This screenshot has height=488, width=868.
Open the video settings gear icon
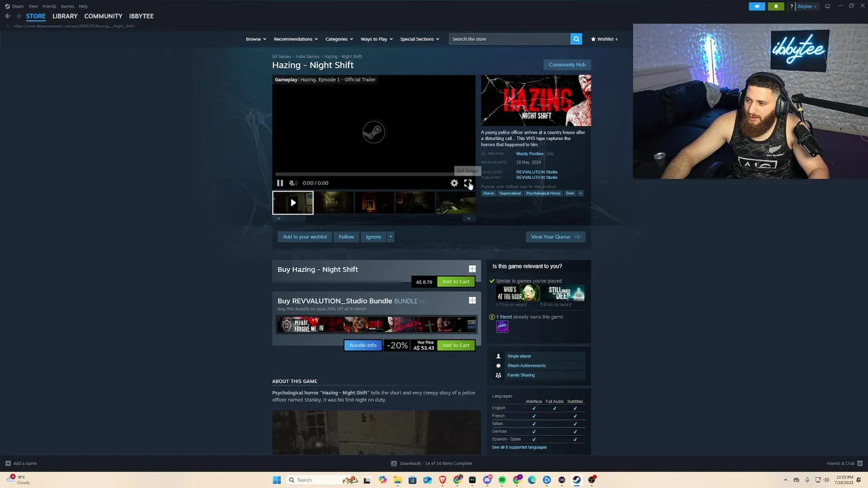[454, 183]
